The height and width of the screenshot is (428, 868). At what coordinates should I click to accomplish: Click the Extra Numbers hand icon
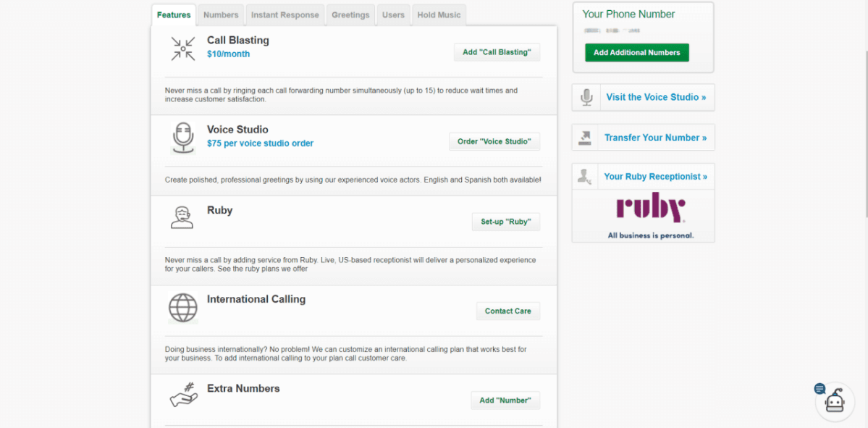point(183,395)
